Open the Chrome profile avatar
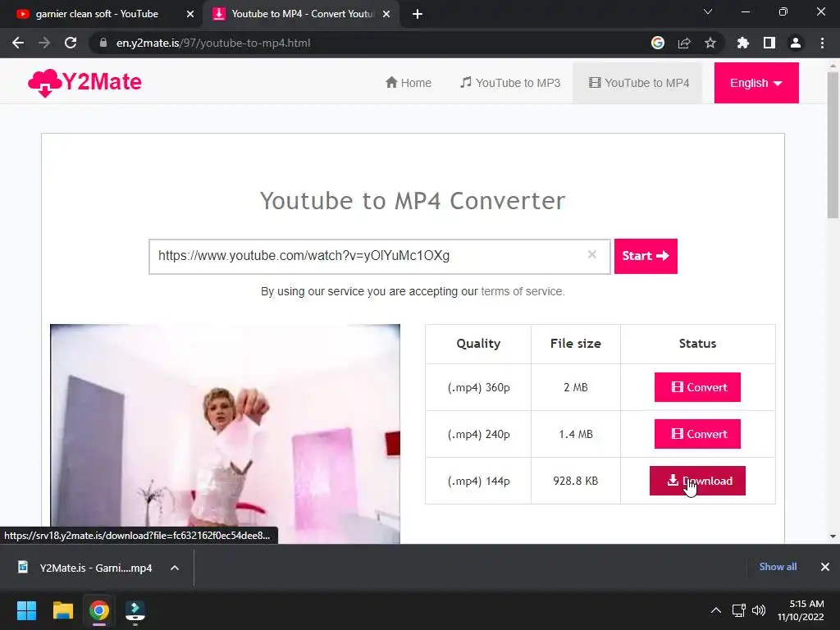Image resolution: width=840 pixels, height=630 pixels. [x=796, y=43]
